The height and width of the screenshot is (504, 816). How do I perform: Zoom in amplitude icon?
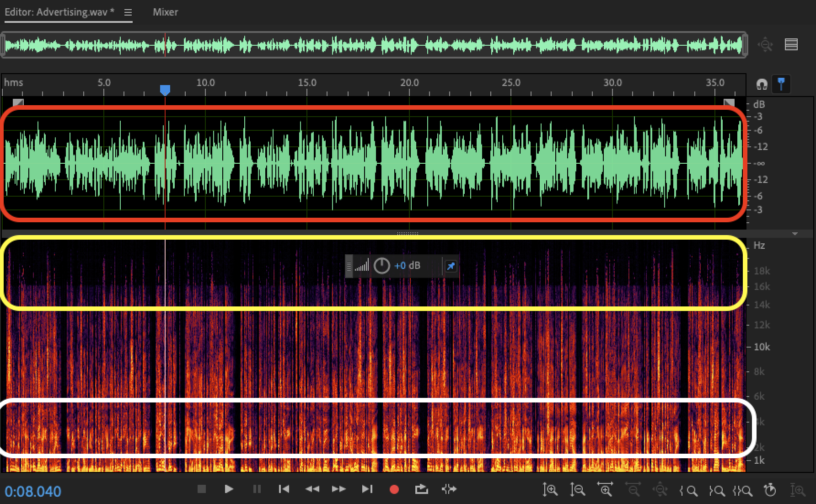tap(550, 490)
